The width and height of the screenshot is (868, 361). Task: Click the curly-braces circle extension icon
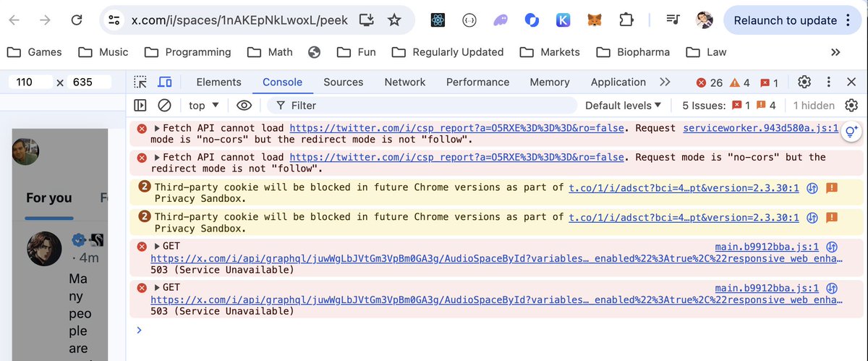click(468, 20)
